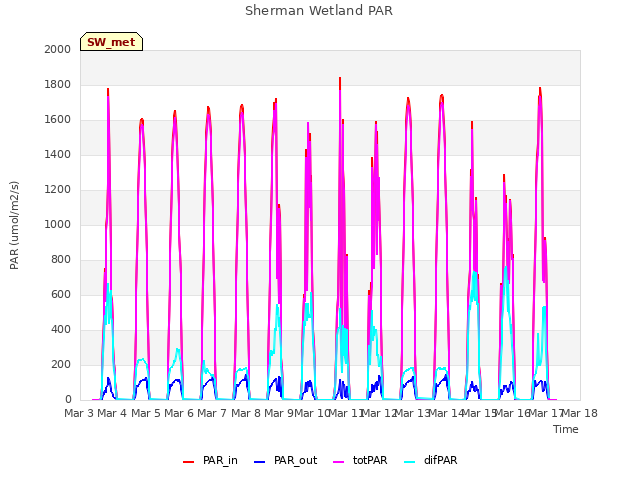This screenshot has width=640, height=480.
Task: Click the 1000 y-axis tick label
Action: pos(58,224)
